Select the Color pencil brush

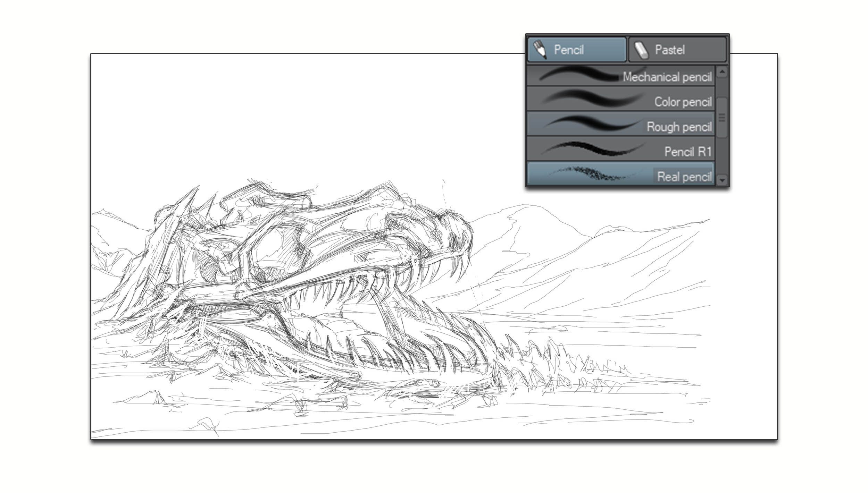621,99
